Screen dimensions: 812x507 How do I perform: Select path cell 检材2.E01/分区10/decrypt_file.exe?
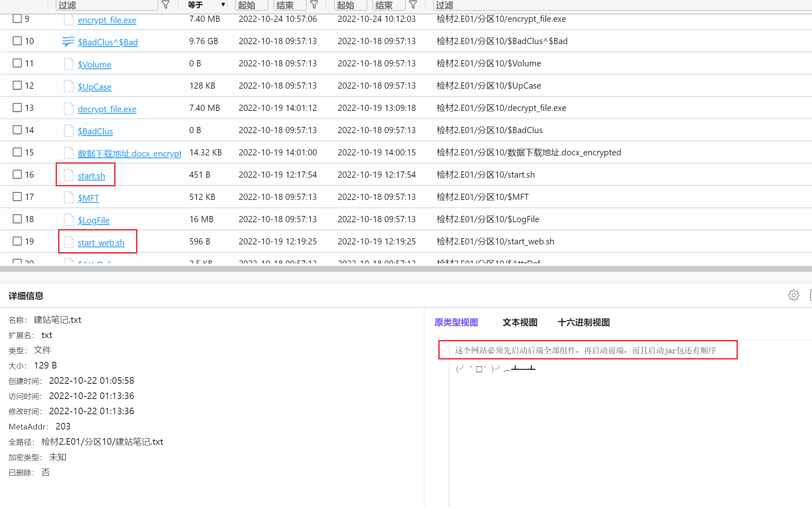501,108
